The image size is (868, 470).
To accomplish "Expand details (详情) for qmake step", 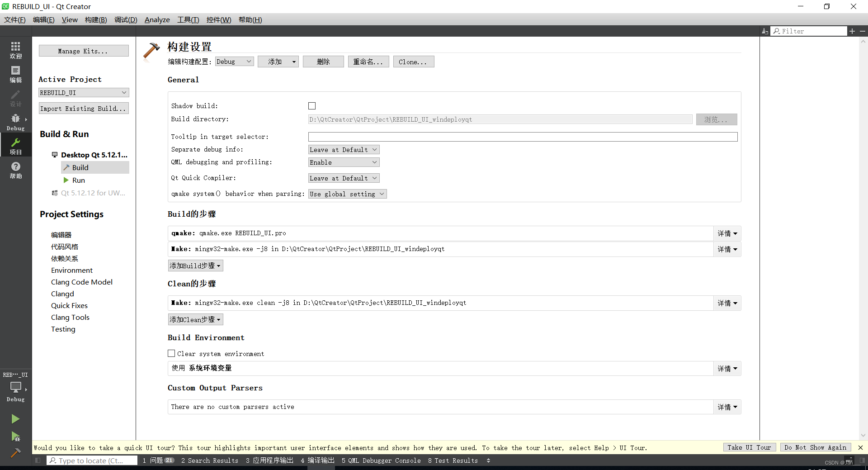I will click(727, 233).
